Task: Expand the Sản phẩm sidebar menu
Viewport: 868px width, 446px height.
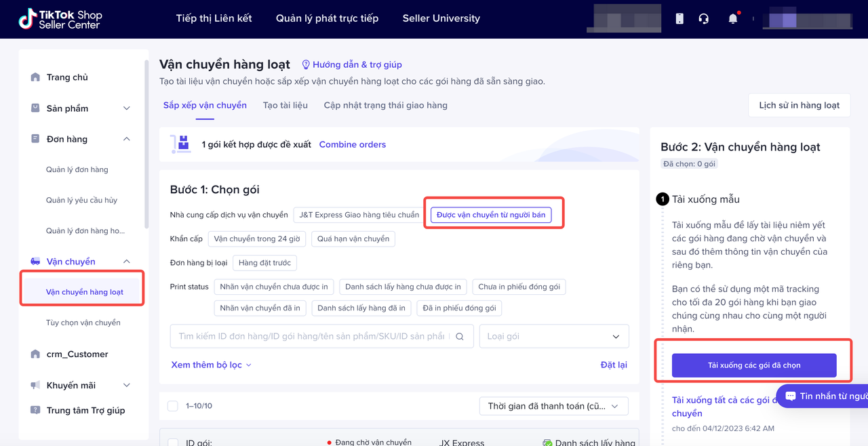Action: 126,108
